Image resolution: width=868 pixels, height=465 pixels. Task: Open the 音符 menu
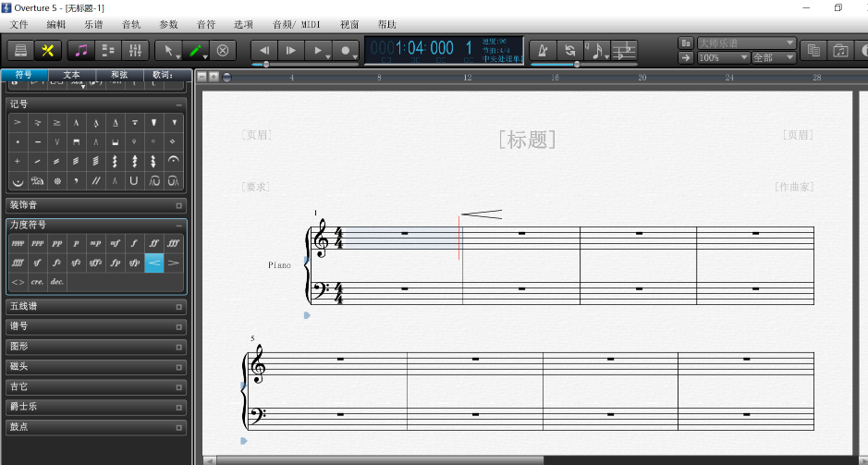coord(206,24)
